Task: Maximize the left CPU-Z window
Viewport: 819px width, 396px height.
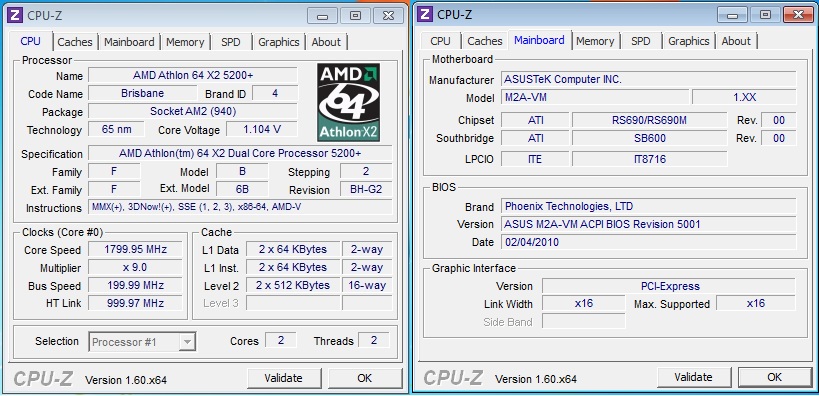Action: pyautogui.click(x=355, y=16)
